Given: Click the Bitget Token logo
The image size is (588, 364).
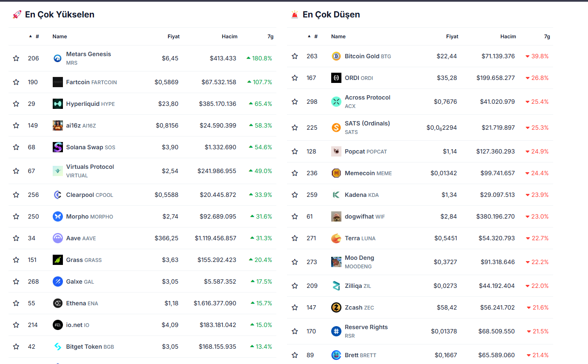Looking at the screenshot, I should click(57, 347).
